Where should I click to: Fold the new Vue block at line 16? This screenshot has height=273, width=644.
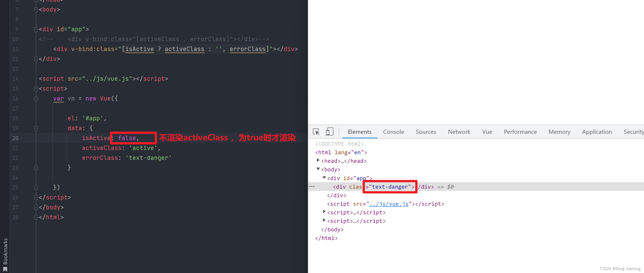[x=36, y=99]
